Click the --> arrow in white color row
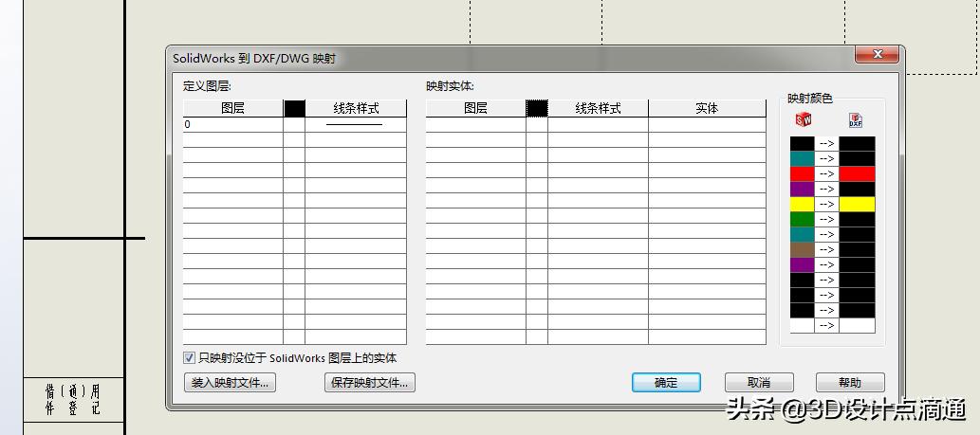The height and width of the screenshot is (435, 980). point(826,326)
